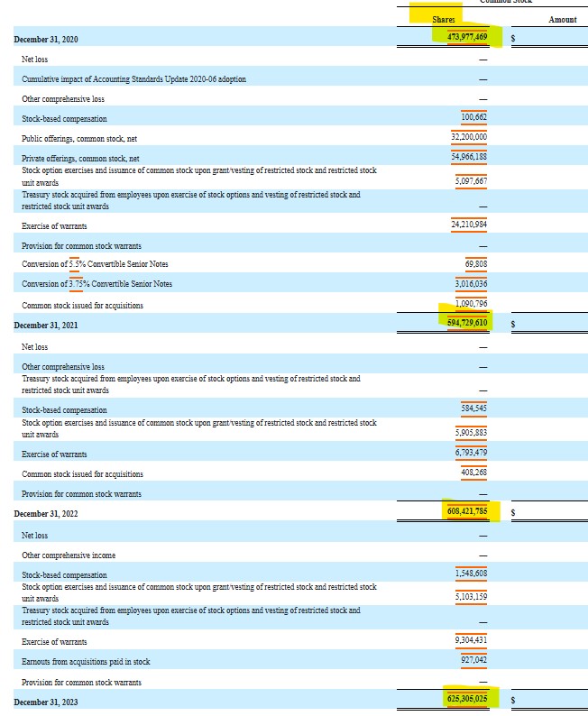Select the value 1,090,796
The width and height of the screenshot is (588, 716).
pyautogui.click(x=471, y=303)
